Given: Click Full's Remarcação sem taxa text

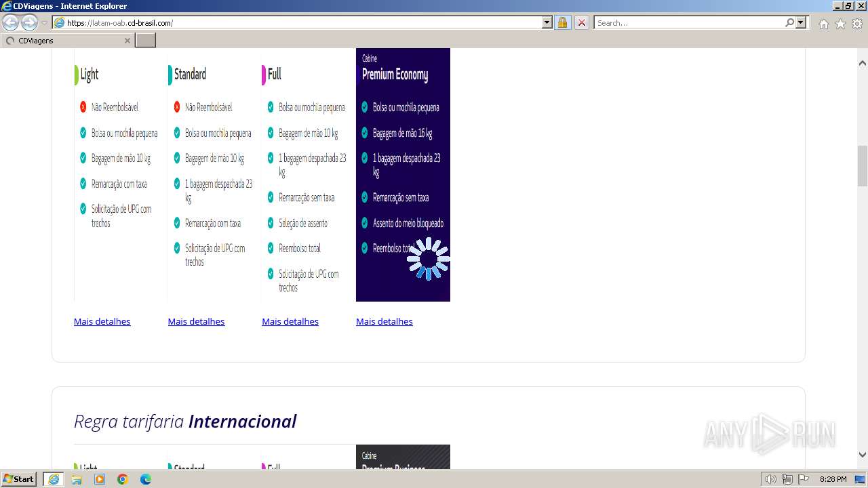Looking at the screenshot, I should [x=307, y=197].
